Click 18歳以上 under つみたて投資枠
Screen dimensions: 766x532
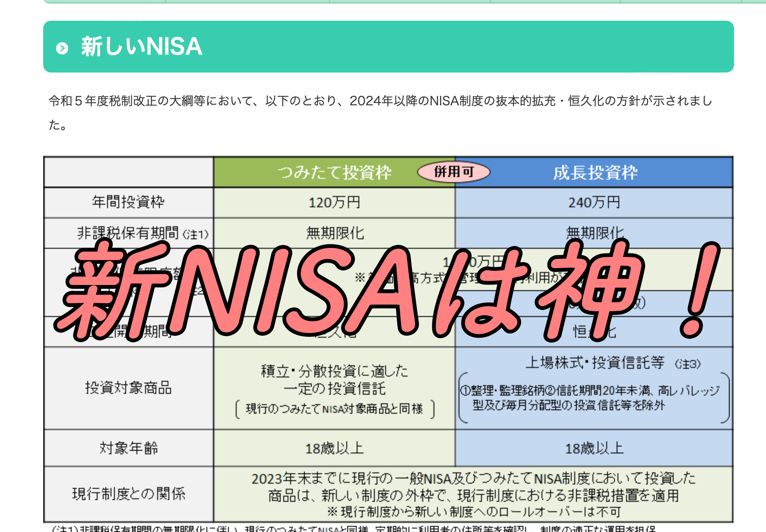pyautogui.click(x=334, y=449)
